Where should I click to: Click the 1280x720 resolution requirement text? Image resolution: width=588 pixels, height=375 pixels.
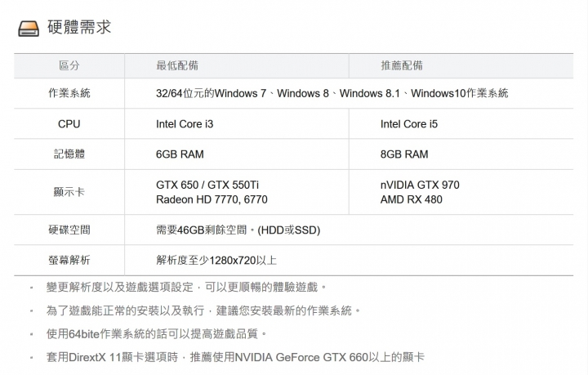coord(216,261)
